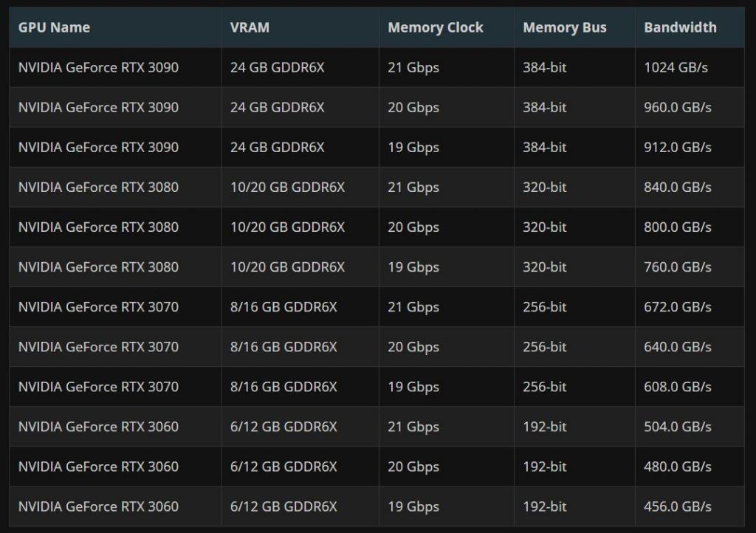The height and width of the screenshot is (533, 756).
Task: Click the 504.0 GB/s bandwidth cell
Action: (677, 426)
